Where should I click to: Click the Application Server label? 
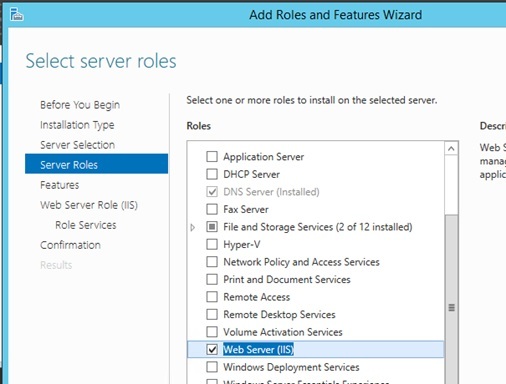point(264,157)
